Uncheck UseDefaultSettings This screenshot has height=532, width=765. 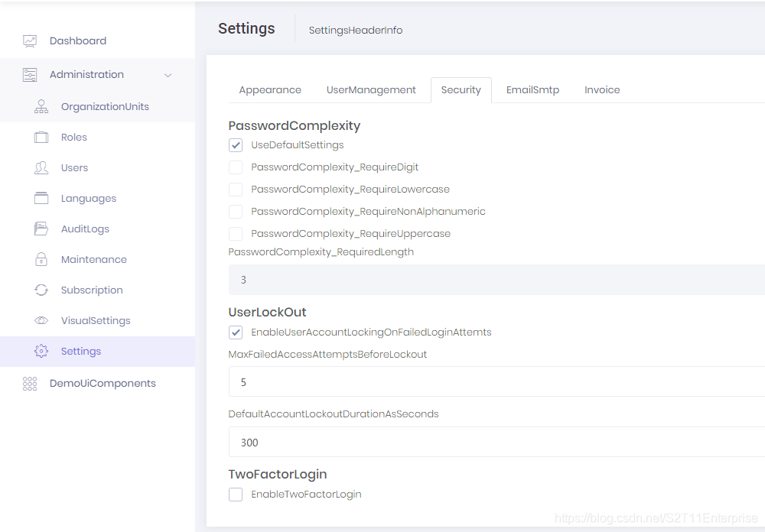click(236, 144)
